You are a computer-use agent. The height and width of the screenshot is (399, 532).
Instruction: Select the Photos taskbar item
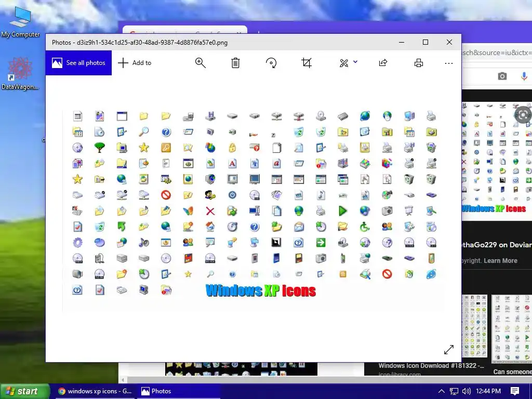179,391
